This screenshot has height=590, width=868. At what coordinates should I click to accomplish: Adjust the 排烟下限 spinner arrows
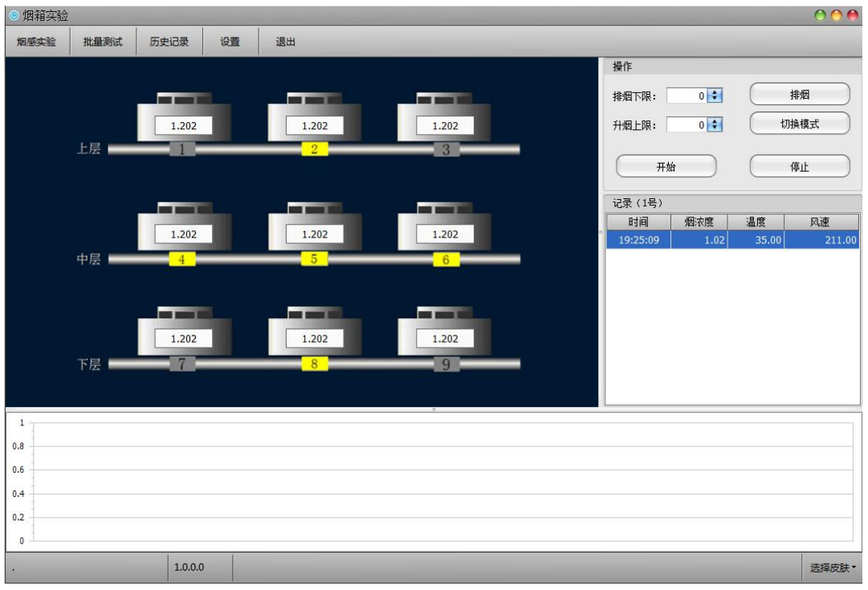[x=715, y=96]
